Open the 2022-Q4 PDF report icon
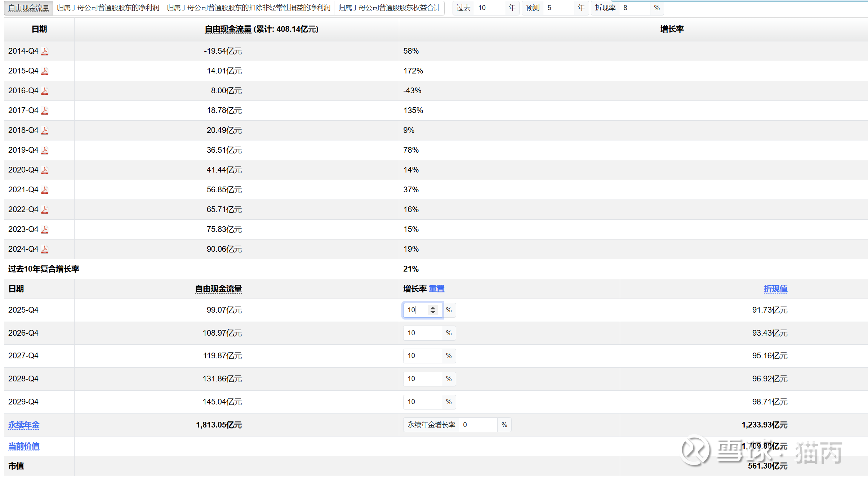The height and width of the screenshot is (479, 868). tap(45, 210)
